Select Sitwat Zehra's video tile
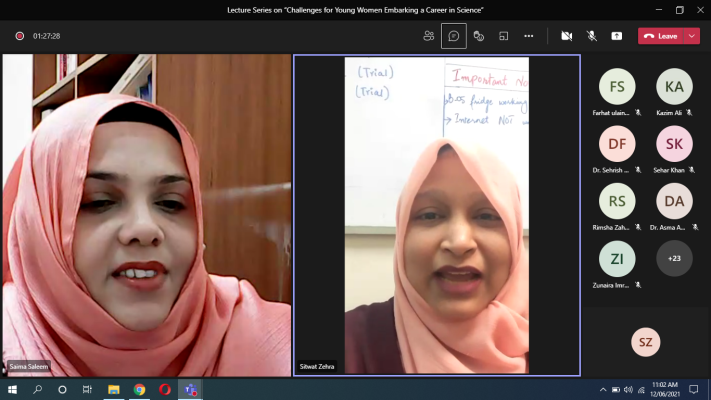Screen dimensions: 711x400 point(436,215)
